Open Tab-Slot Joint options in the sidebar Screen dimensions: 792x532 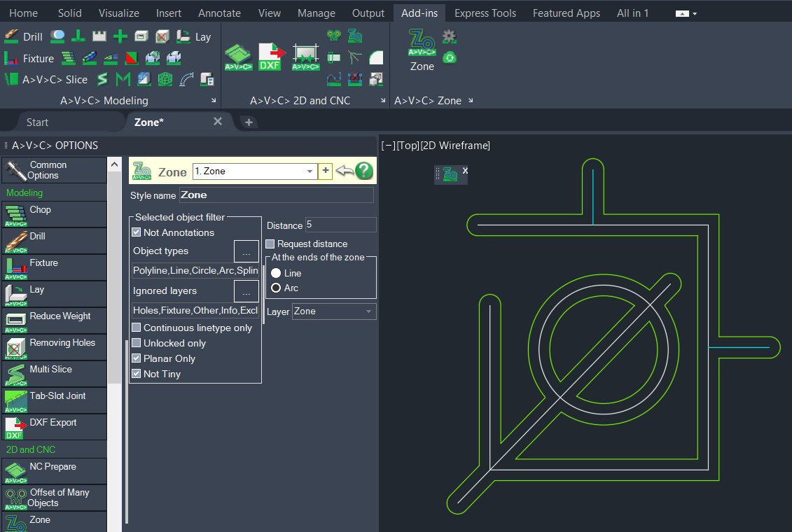point(54,400)
